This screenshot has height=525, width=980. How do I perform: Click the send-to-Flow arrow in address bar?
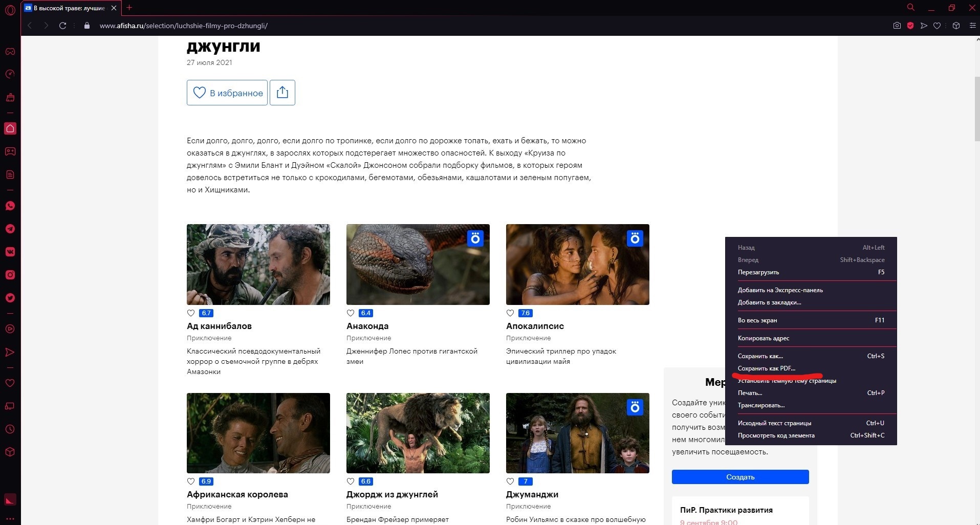click(924, 26)
